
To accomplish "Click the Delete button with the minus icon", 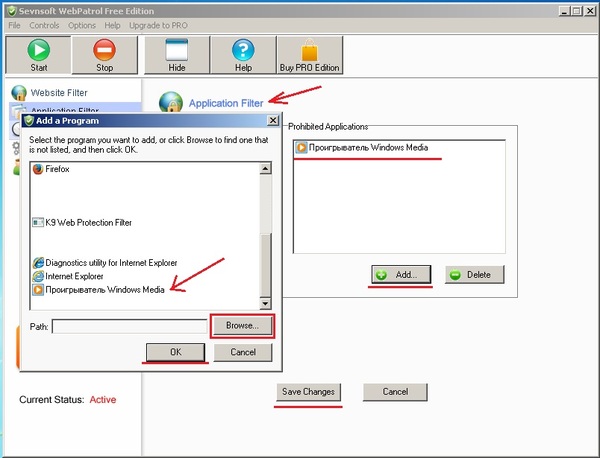I will click(474, 274).
